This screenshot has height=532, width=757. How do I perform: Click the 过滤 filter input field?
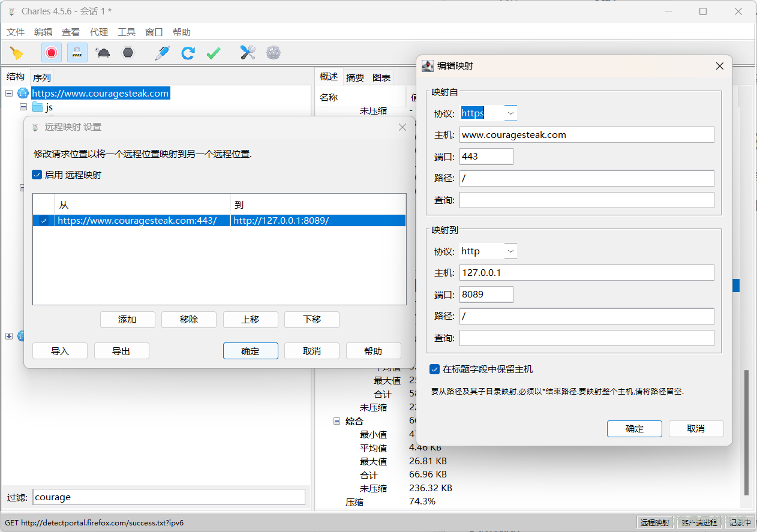point(169,497)
